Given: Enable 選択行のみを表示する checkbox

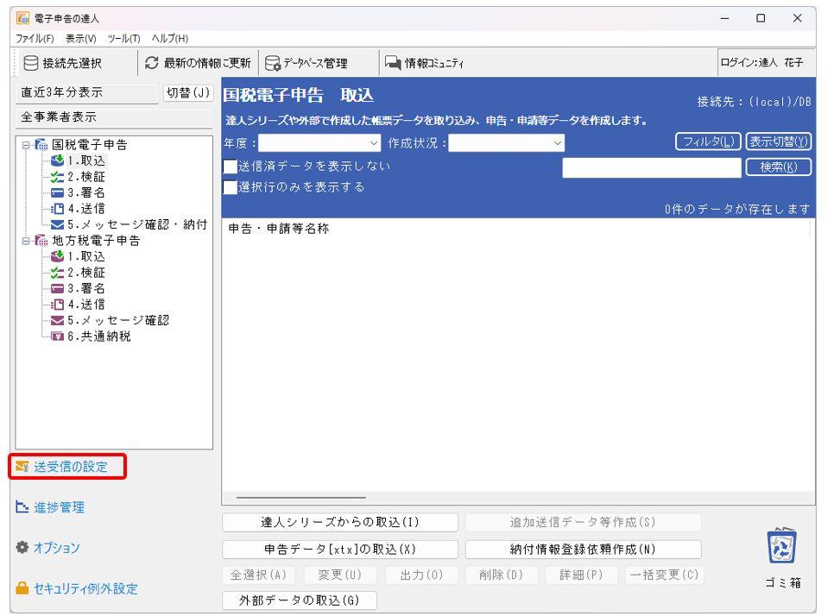Looking at the screenshot, I should pos(231,185).
